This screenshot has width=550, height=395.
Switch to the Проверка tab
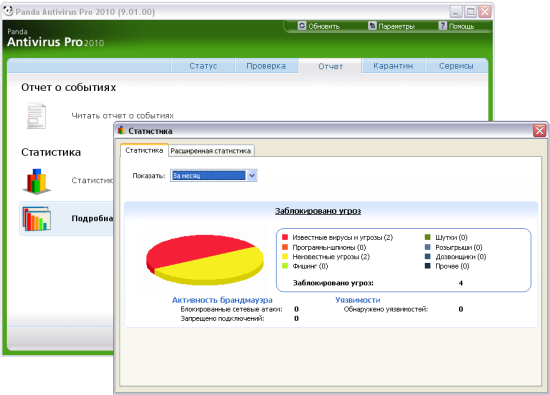[266, 66]
